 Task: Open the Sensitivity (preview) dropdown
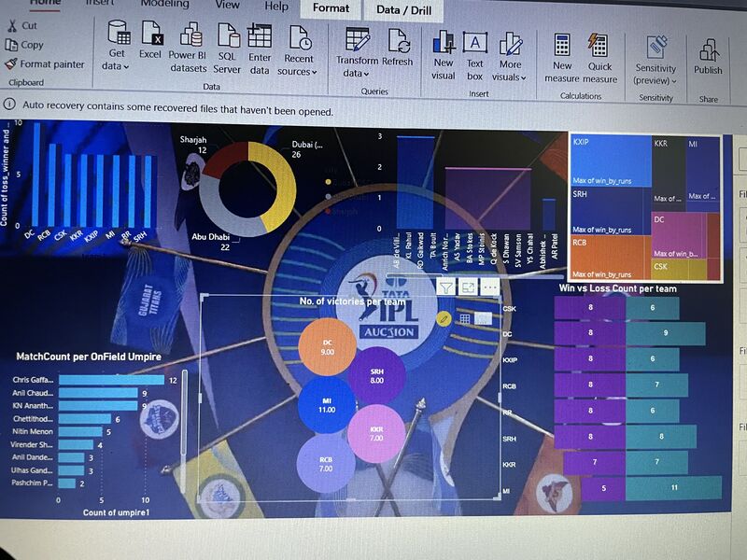655,60
